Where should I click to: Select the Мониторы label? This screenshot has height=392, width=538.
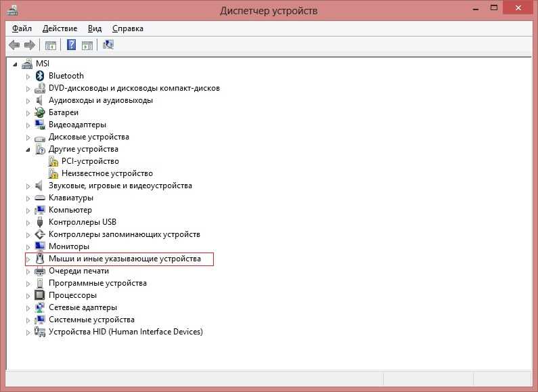(x=69, y=246)
